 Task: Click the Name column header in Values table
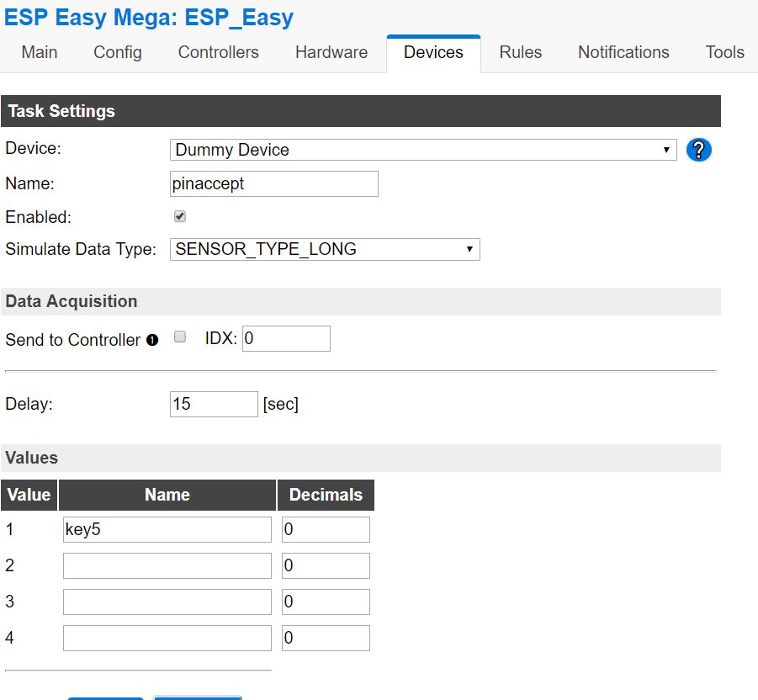[167, 495]
